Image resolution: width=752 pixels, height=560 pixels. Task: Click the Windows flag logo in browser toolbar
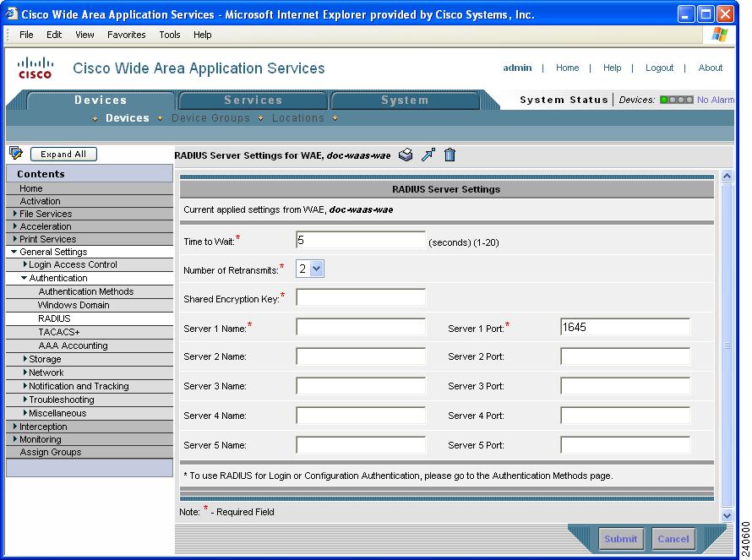pos(719,35)
